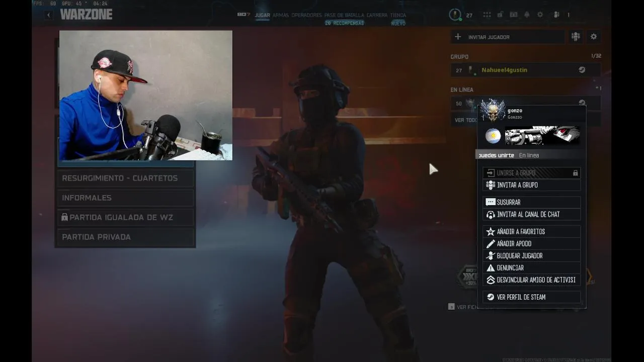Open the PASE DE BATALLA tab
The width and height of the screenshot is (644, 362).
click(x=344, y=15)
